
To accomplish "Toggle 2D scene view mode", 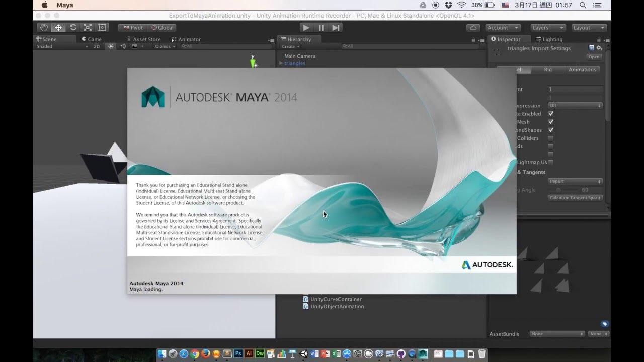I will 97,46.
